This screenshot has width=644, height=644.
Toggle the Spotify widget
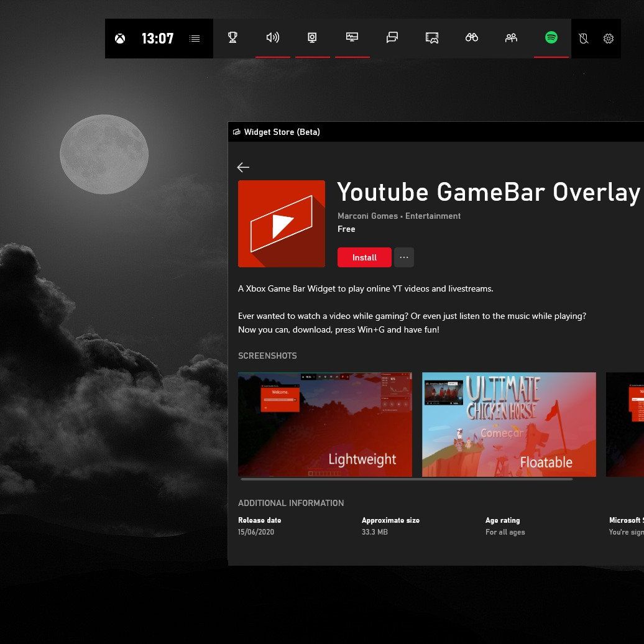(x=551, y=37)
